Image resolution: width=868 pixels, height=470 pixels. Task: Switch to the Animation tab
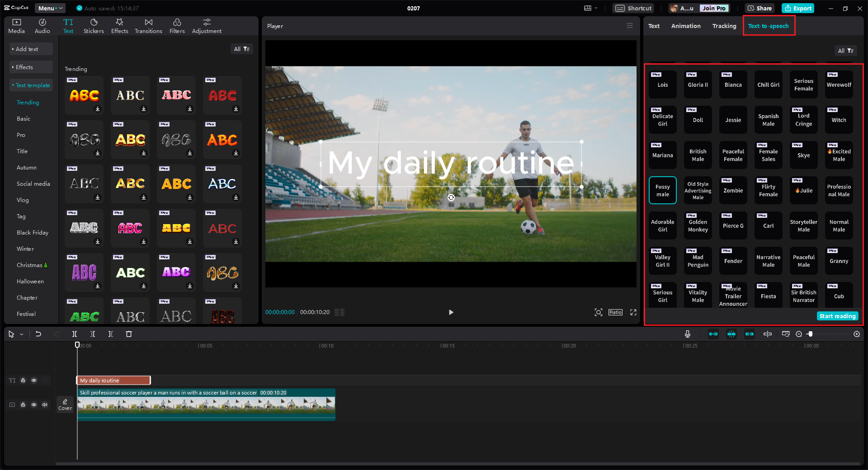(x=686, y=26)
